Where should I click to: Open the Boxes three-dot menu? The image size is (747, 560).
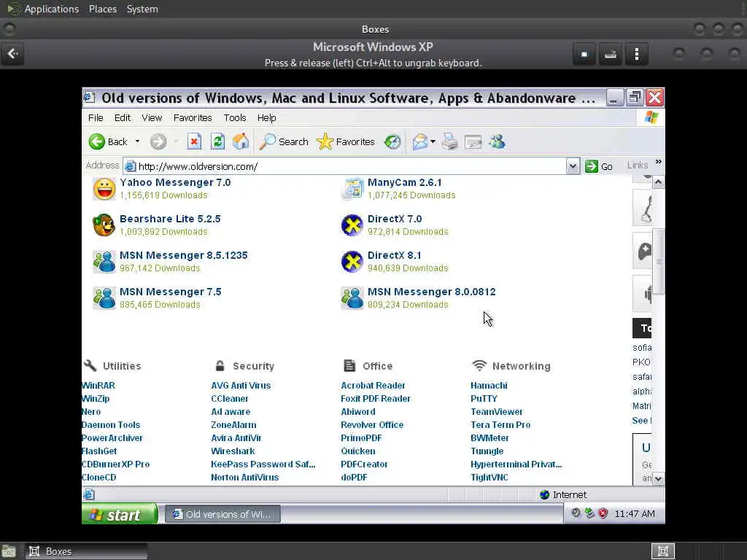(636, 54)
